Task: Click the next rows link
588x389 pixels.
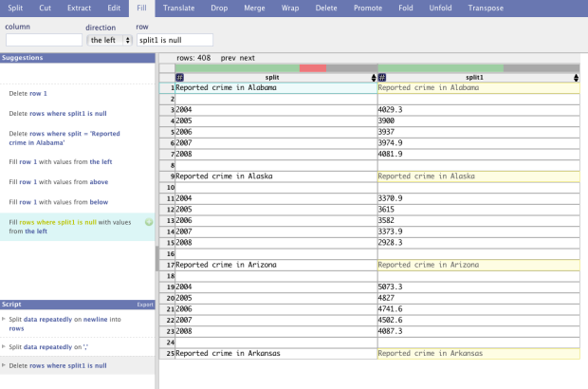Action: 248,58
